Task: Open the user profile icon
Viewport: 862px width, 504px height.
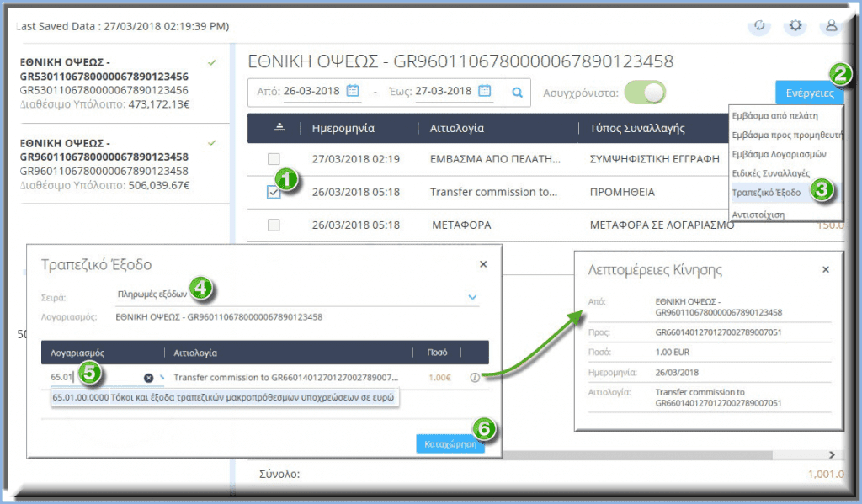Action: point(830,26)
